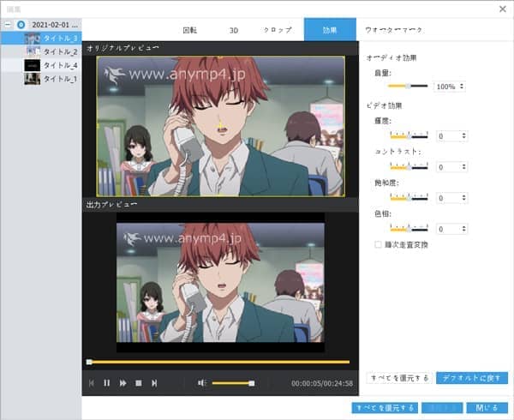Click the 飽和度 saturation slider
Image resolution: width=514 pixels, height=420 pixels.
409,197
